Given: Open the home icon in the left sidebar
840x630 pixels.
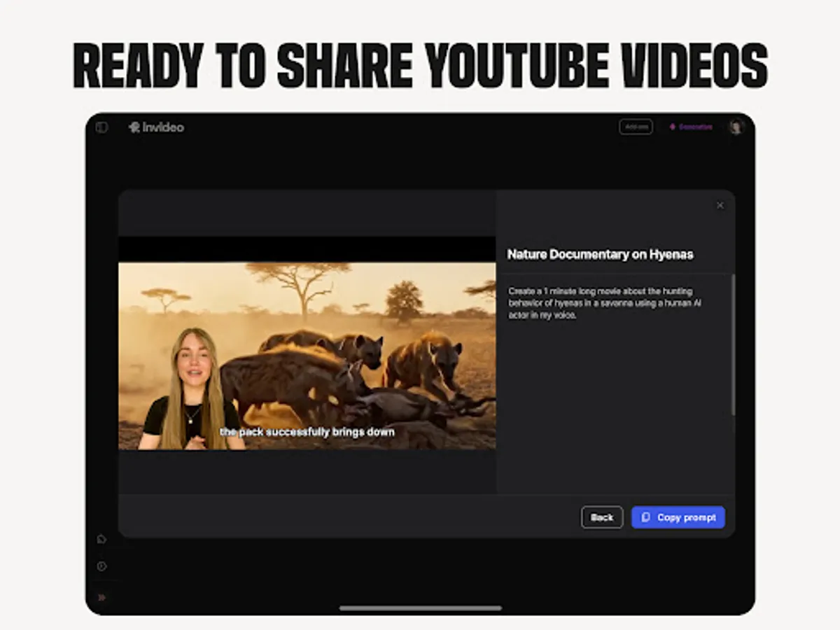Looking at the screenshot, I should [103, 538].
